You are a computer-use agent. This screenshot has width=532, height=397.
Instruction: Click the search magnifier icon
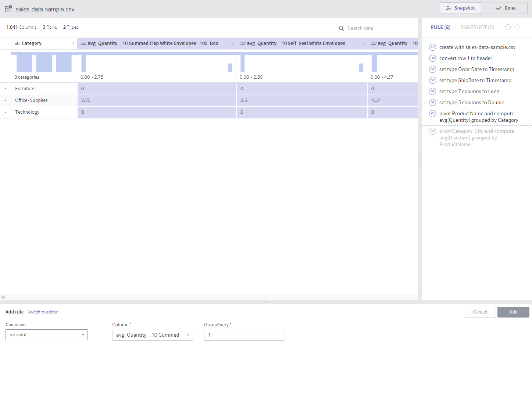(341, 28)
